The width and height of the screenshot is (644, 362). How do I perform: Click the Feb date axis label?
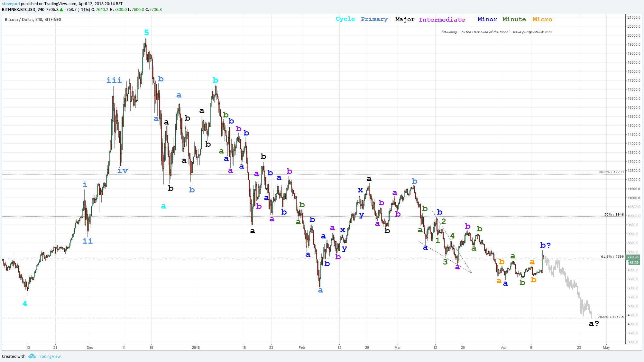click(301, 348)
